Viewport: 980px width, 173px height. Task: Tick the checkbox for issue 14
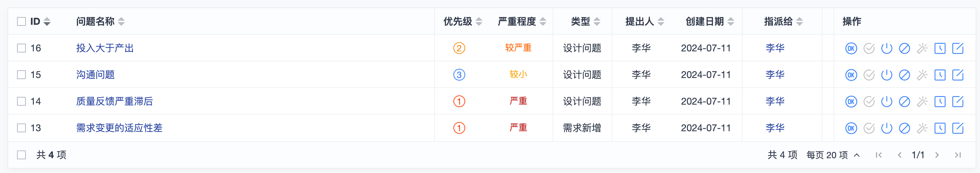point(21,102)
